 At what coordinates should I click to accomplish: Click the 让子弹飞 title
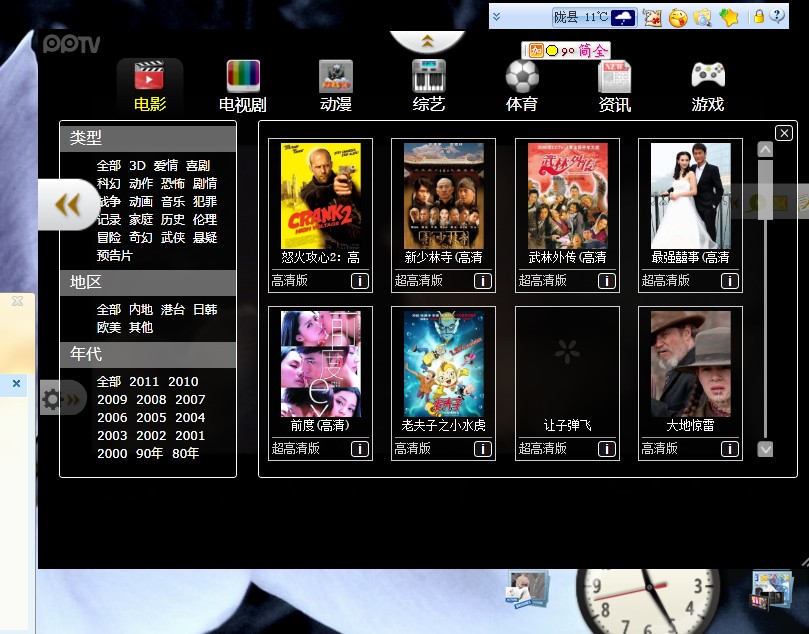click(567, 425)
